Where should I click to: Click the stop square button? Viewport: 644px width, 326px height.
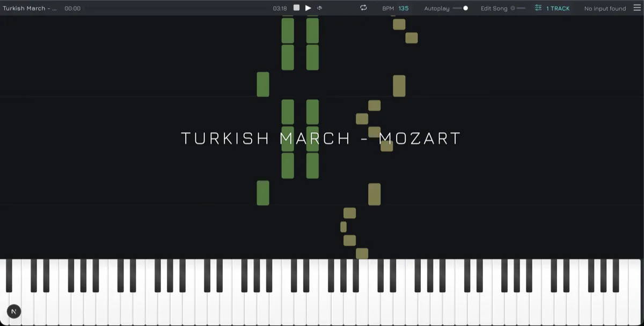click(296, 8)
